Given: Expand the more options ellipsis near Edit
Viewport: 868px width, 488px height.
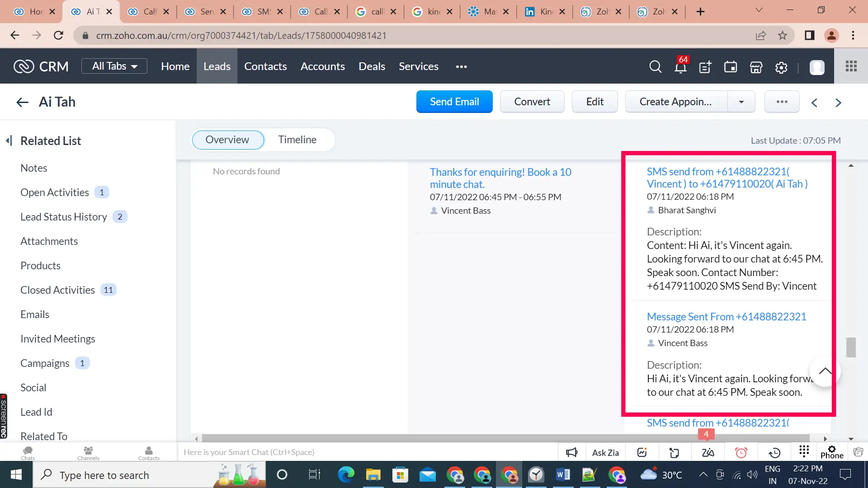Looking at the screenshot, I should (782, 102).
